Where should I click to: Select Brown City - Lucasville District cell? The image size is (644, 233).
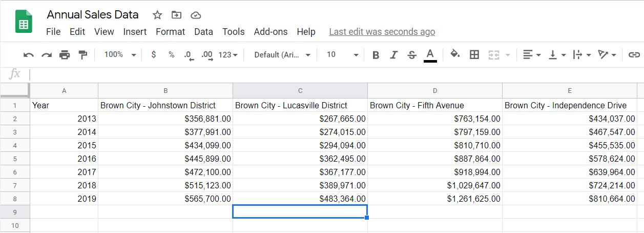coord(300,105)
